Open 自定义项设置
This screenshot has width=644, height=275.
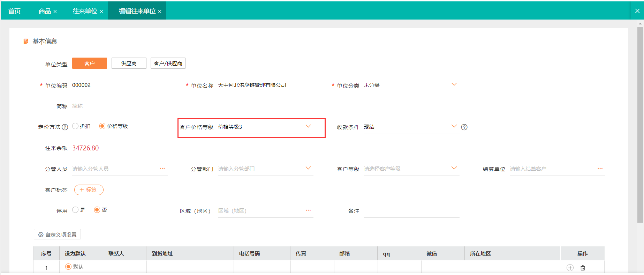pyautogui.click(x=57, y=235)
